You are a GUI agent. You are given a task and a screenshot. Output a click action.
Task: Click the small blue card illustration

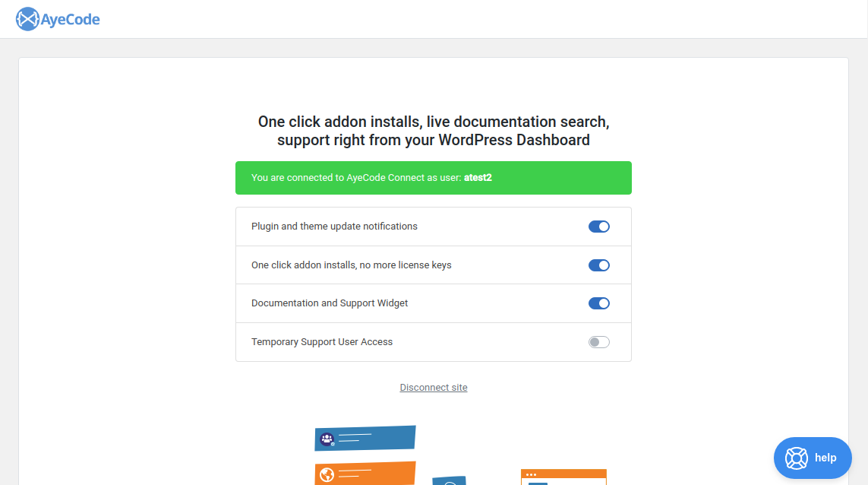tap(449, 480)
